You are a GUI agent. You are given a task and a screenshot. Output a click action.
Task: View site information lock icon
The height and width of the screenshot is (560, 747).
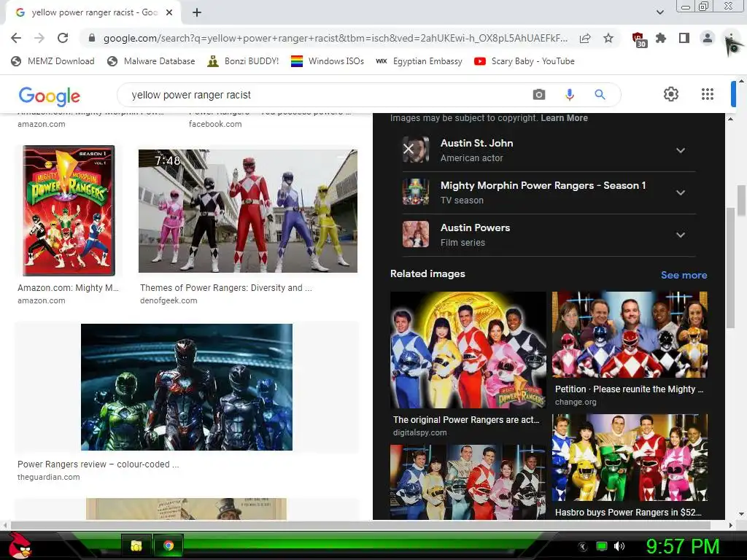[92, 38]
